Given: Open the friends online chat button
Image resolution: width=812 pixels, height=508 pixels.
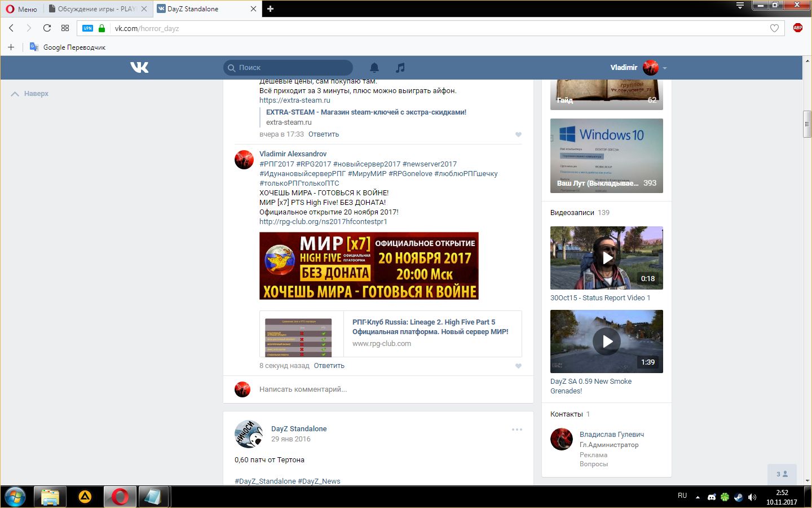Looking at the screenshot, I should pyautogui.click(x=782, y=474).
